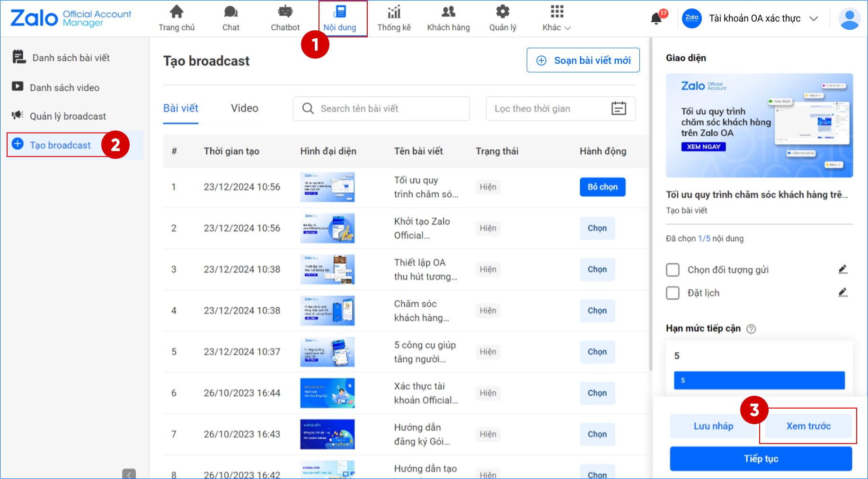Image resolution: width=868 pixels, height=479 pixels.
Task: Enable the Chọn đối tượng gửi checkbox
Action: point(673,270)
